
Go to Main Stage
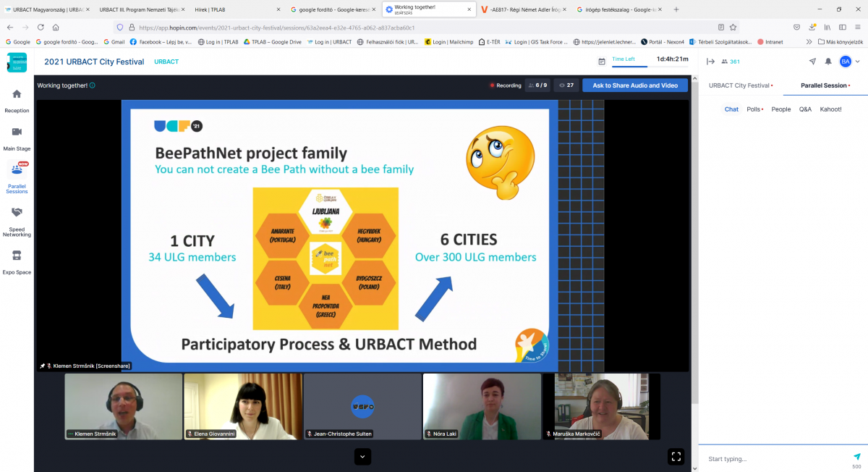(17, 138)
